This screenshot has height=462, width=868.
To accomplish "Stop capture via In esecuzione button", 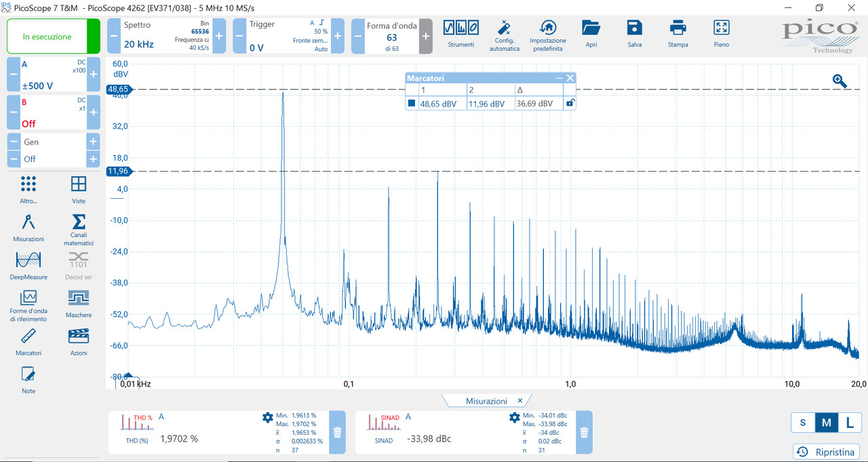I will coord(54,37).
